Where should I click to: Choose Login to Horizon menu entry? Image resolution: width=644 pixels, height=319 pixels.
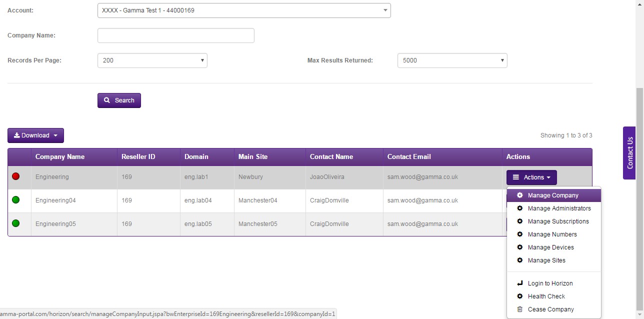pyautogui.click(x=554, y=283)
